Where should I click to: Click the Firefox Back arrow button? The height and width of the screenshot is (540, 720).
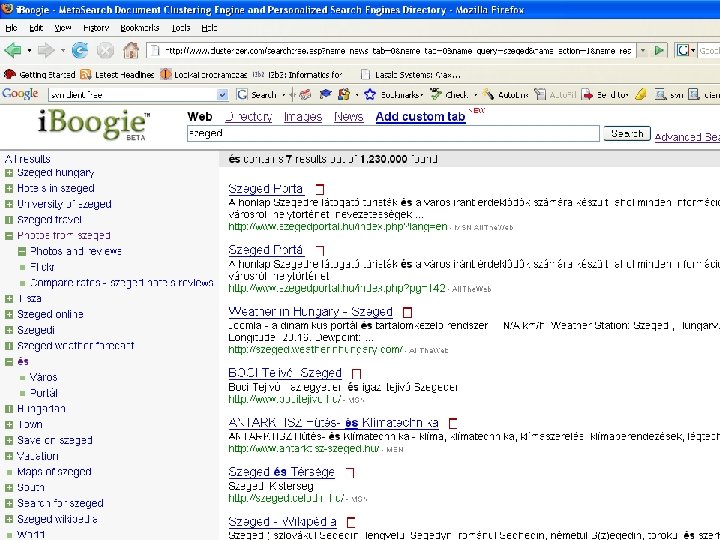[x=13, y=50]
